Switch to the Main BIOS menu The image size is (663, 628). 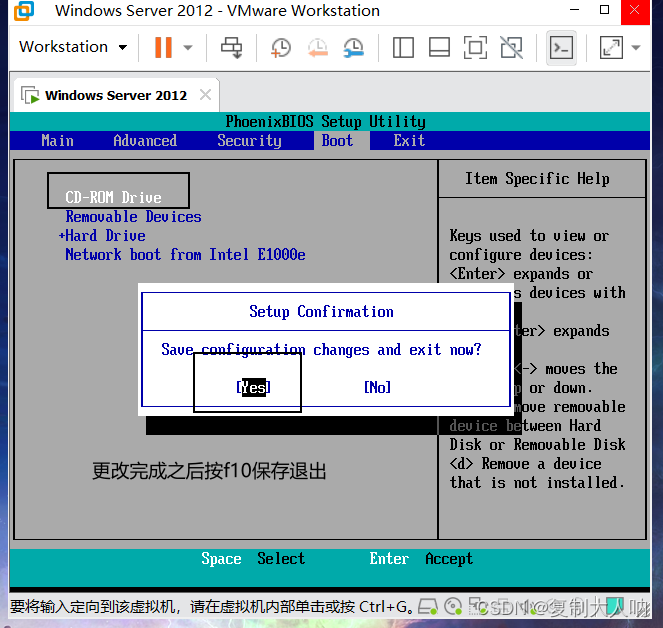[58, 140]
